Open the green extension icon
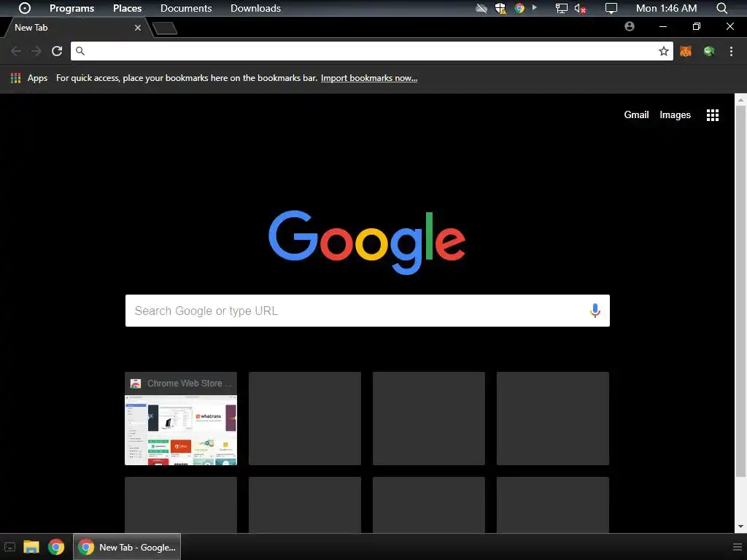747x560 pixels. tap(709, 51)
